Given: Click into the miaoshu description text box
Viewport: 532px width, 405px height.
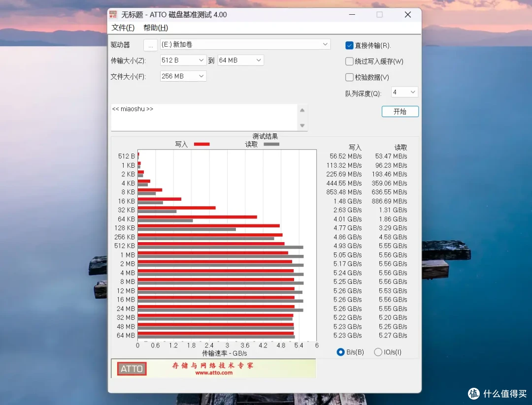Looking at the screenshot, I should click(204, 117).
